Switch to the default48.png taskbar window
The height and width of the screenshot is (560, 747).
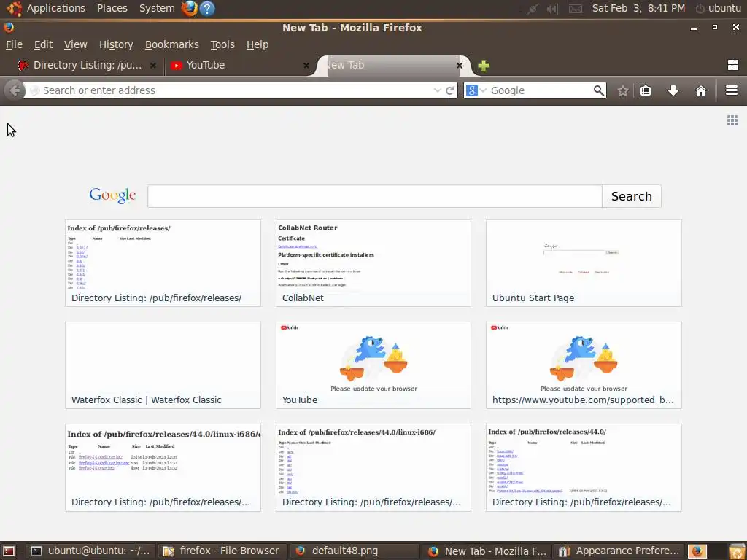pos(354,551)
